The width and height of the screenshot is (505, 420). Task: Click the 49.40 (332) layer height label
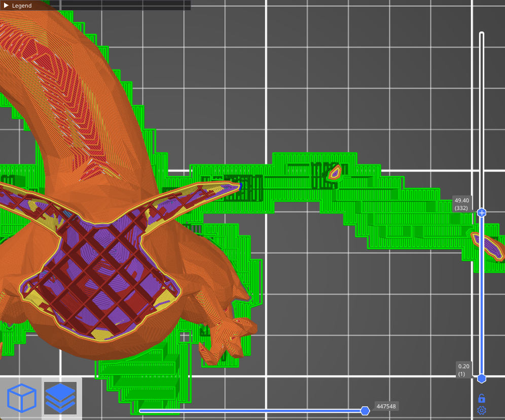coord(462,204)
